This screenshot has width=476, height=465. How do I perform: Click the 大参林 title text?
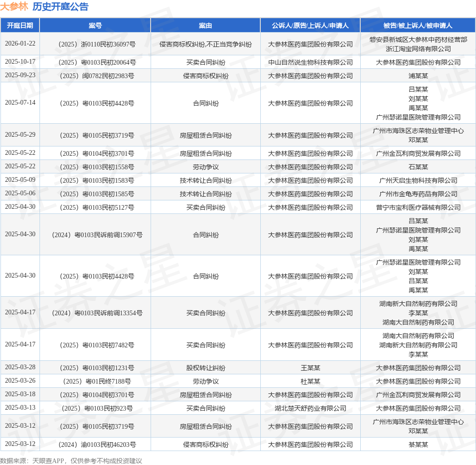pos(14,7)
